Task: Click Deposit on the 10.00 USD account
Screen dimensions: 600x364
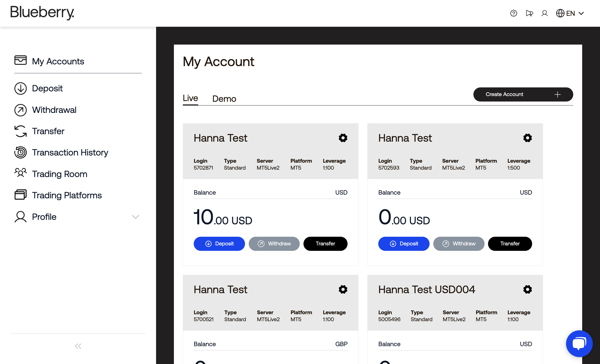Action: click(219, 244)
